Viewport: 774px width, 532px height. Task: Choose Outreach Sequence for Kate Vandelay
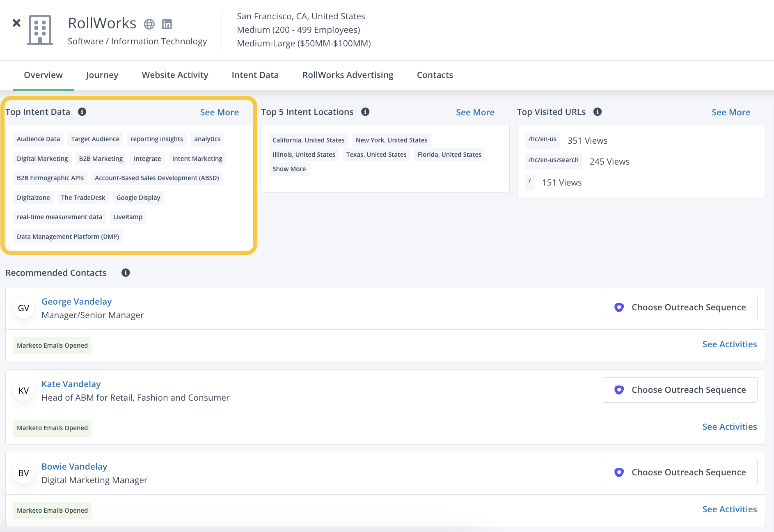[x=680, y=390]
